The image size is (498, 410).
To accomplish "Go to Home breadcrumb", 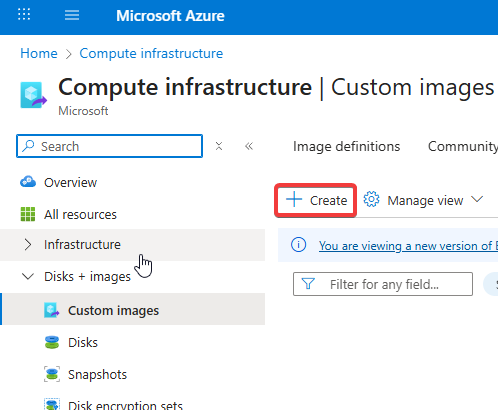I will 39,53.
